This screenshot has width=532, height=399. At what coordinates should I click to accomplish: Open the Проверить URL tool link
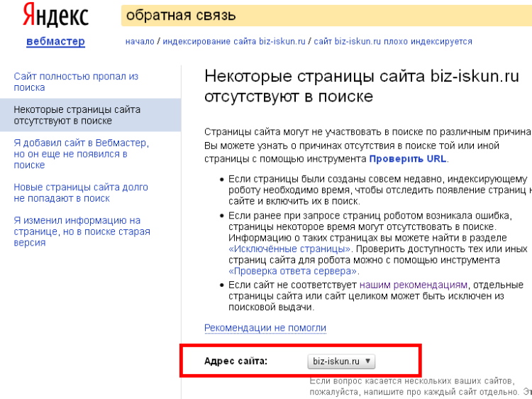(x=407, y=159)
